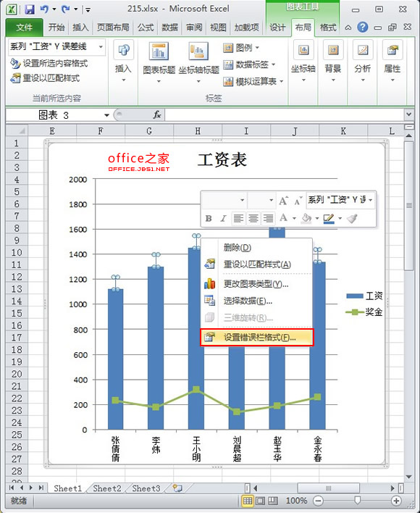
Task: Click the 奖金 legend entry
Action: point(364,312)
